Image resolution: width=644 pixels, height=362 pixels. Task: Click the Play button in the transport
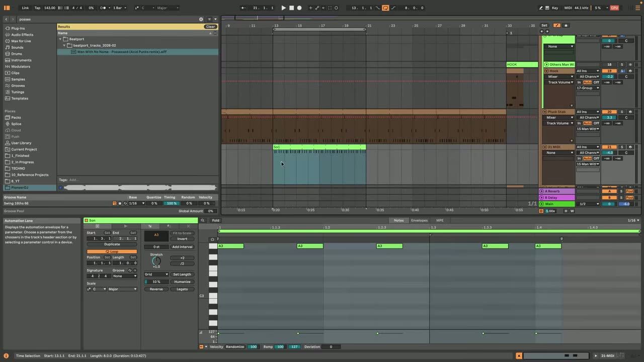coord(283,8)
